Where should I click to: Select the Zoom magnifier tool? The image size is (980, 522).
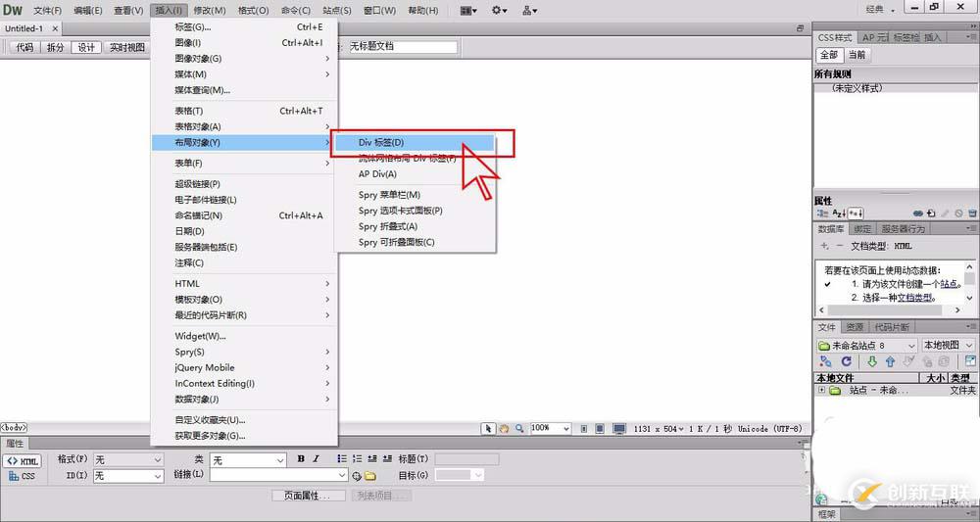point(518,428)
